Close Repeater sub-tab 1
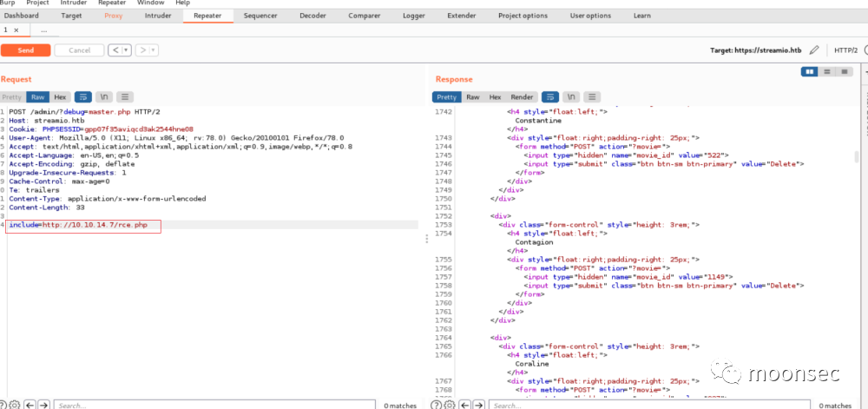 point(16,30)
